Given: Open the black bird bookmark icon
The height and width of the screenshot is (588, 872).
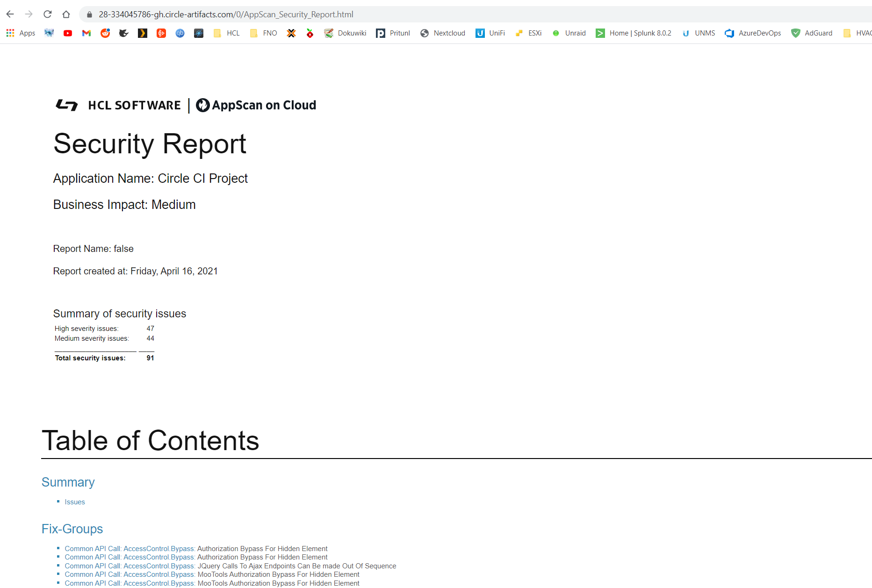Looking at the screenshot, I should pos(124,33).
